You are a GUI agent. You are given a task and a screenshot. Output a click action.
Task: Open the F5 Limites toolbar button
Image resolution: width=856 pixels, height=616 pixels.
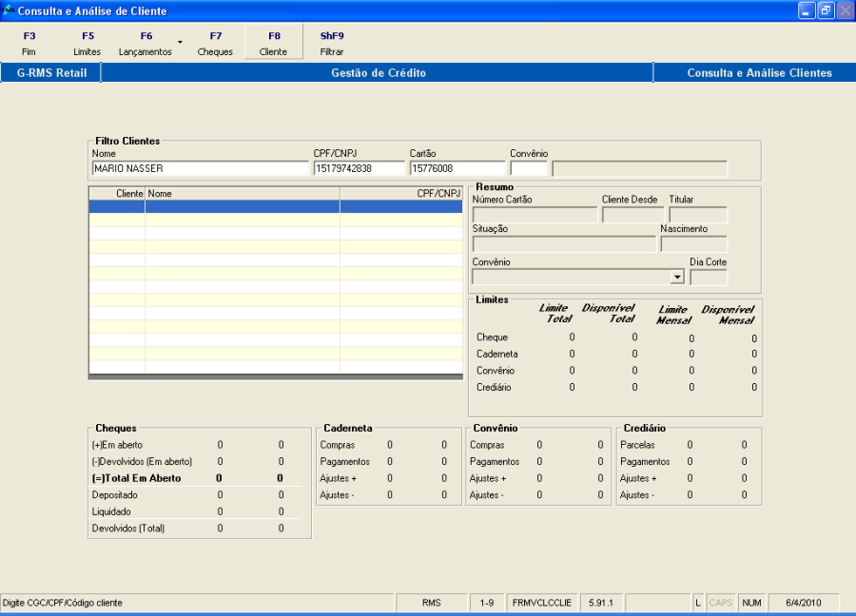coord(88,43)
